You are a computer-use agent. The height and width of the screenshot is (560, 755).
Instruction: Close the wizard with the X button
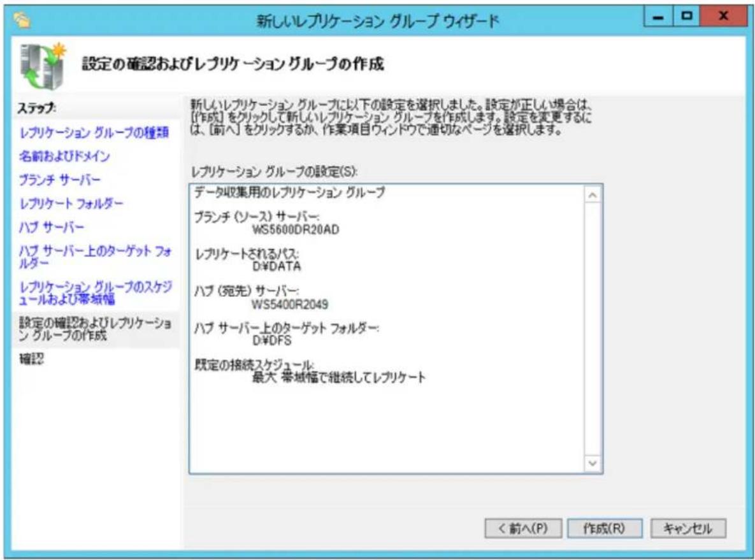723,17
